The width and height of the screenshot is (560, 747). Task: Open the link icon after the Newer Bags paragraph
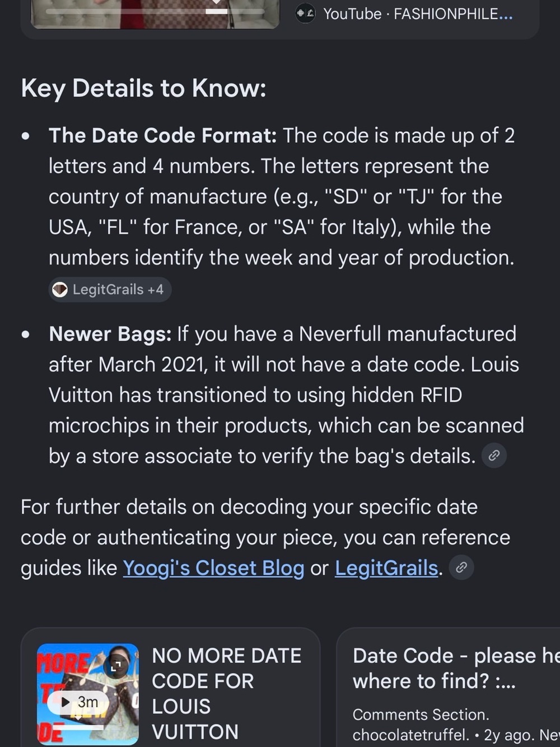click(494, 456)
